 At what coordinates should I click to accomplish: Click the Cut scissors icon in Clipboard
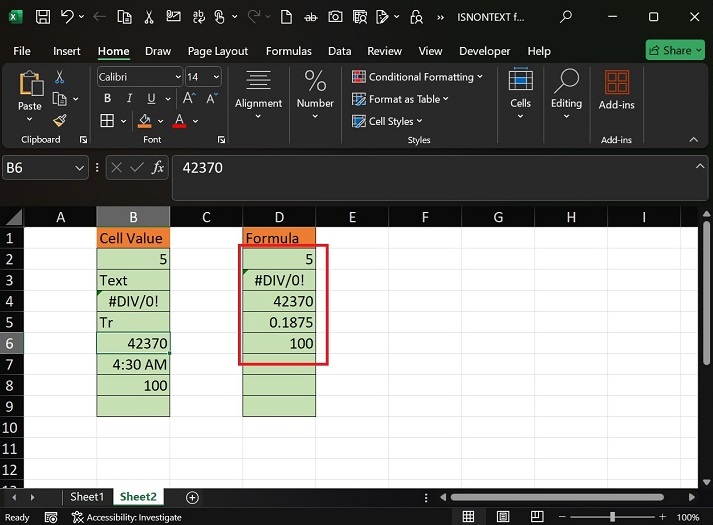tap(59, 77)
